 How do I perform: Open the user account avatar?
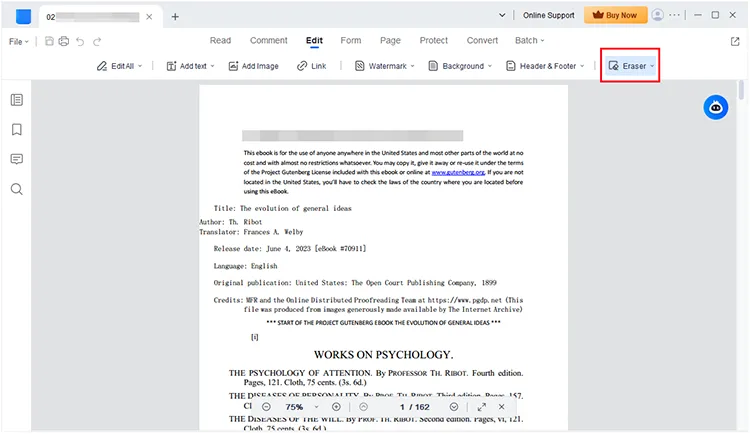658,15
